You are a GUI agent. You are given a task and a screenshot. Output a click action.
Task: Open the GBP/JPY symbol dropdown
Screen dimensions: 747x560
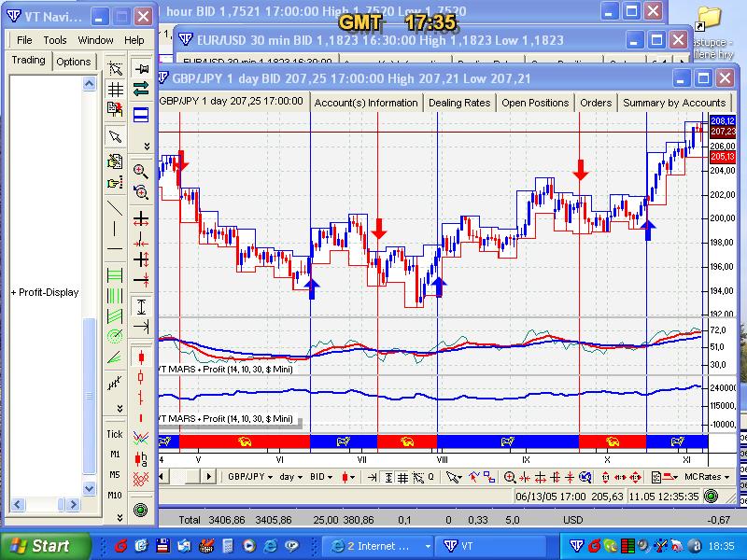(251, 476)
